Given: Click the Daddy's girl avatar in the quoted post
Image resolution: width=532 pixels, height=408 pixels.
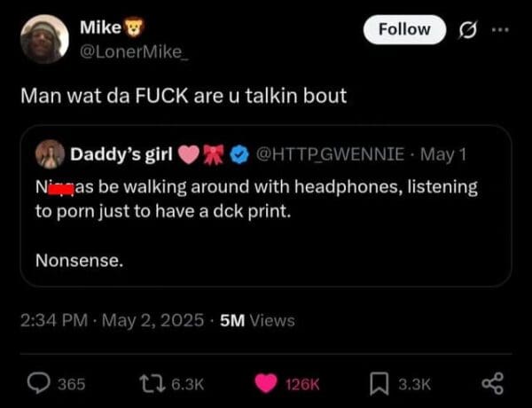Looking at the screenshot, I should point(50,153).
